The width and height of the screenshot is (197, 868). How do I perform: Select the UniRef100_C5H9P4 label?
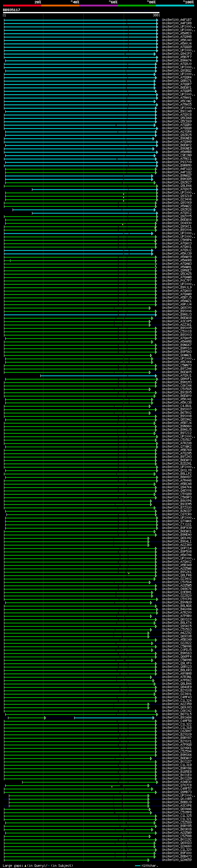pyautogui.click(x=177, y=240)
